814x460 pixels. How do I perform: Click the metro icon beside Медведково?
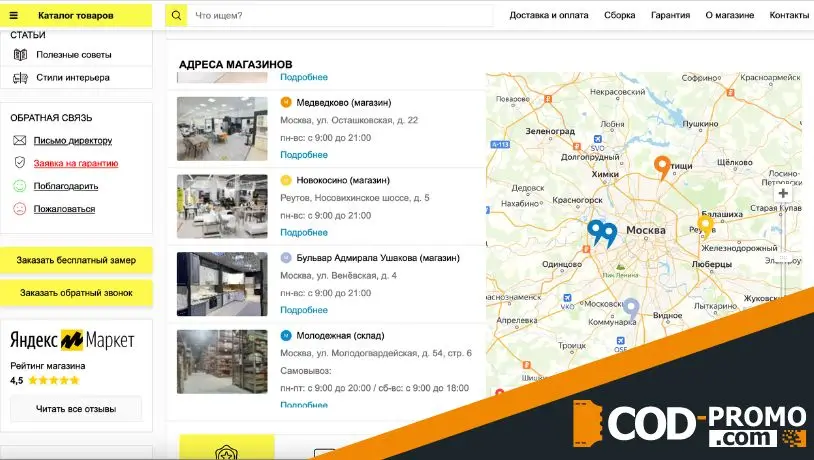(286, 102)
